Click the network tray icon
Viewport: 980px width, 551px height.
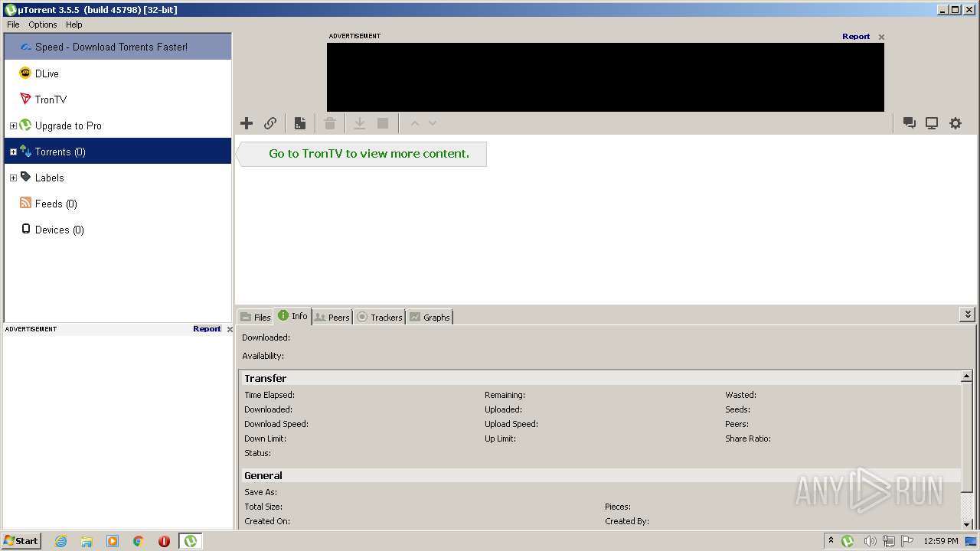coord(889,541)
